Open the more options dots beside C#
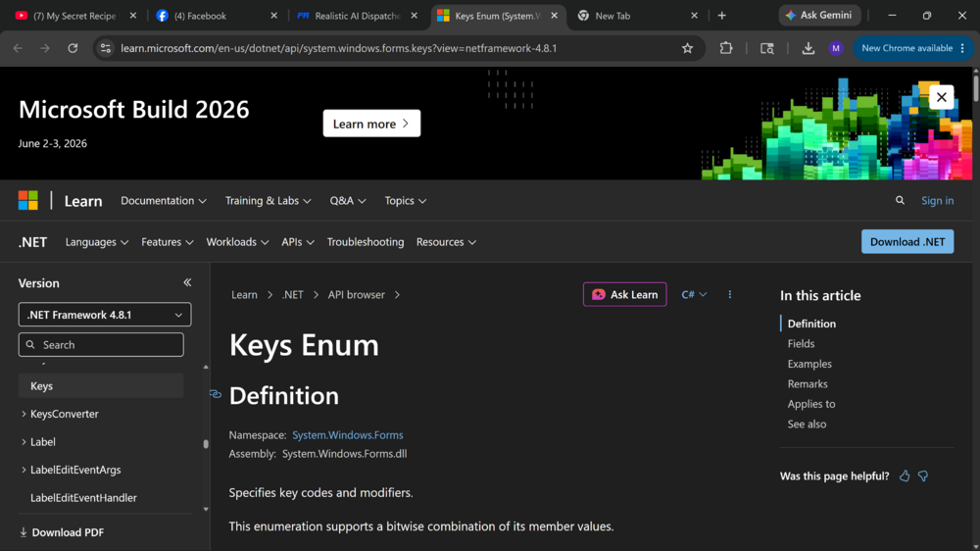 pyautogui.click(x=729, y=294)
